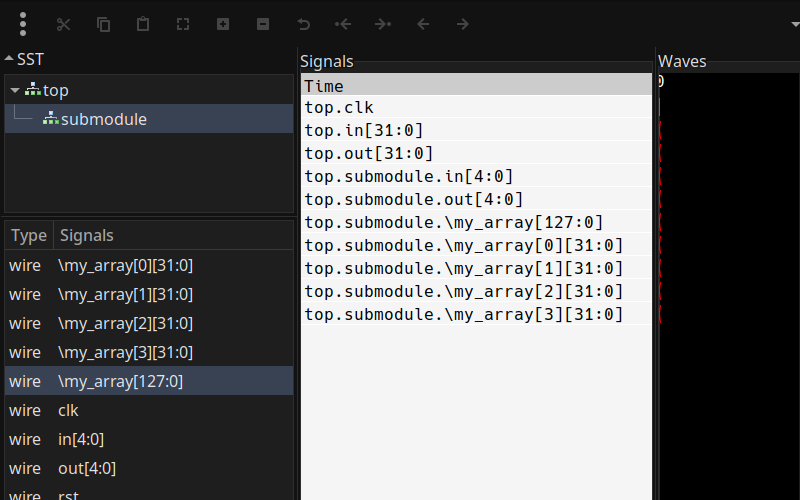Select top.out[31:0] signal

477,153
